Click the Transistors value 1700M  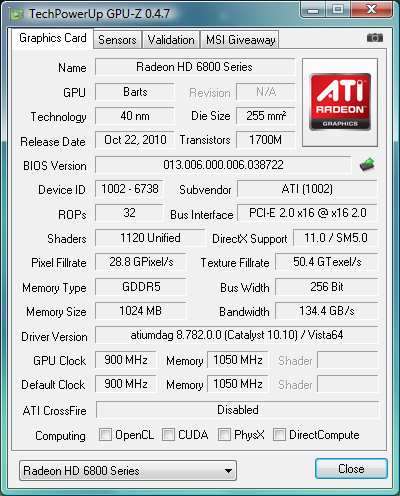click(266, 140)
